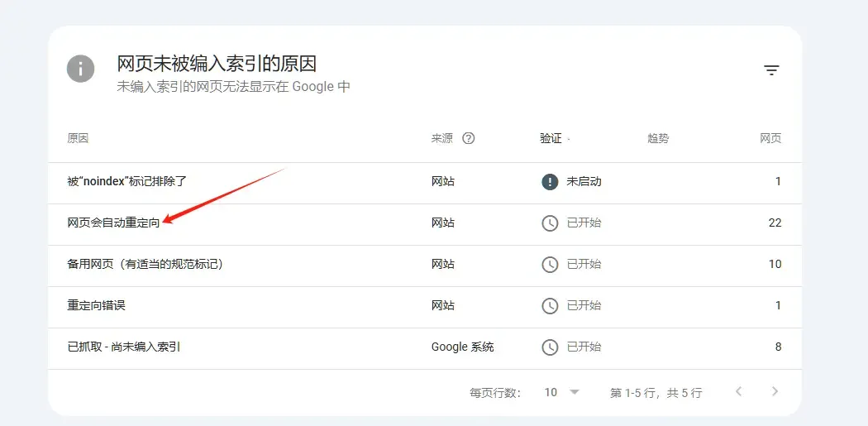Viewport: 868px width, 426px height.
Task: Open the filter icon at top right
Action: (771, 69)
